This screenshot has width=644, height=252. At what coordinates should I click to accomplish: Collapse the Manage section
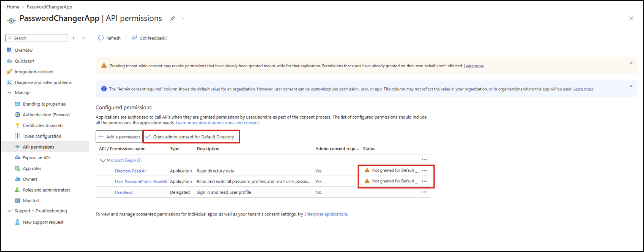pyautogui.click(x=9, y=93)
